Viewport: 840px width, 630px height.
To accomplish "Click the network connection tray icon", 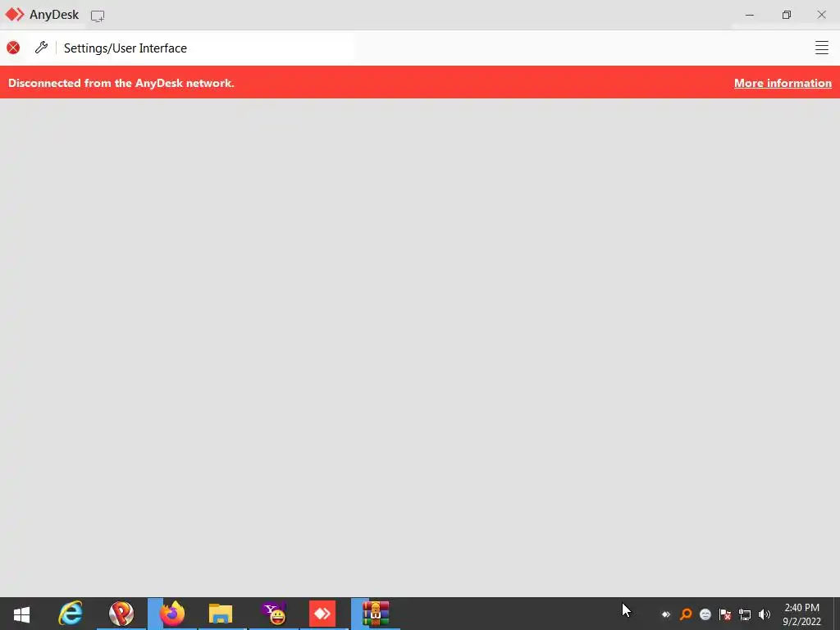I will (x=745, y=614).
